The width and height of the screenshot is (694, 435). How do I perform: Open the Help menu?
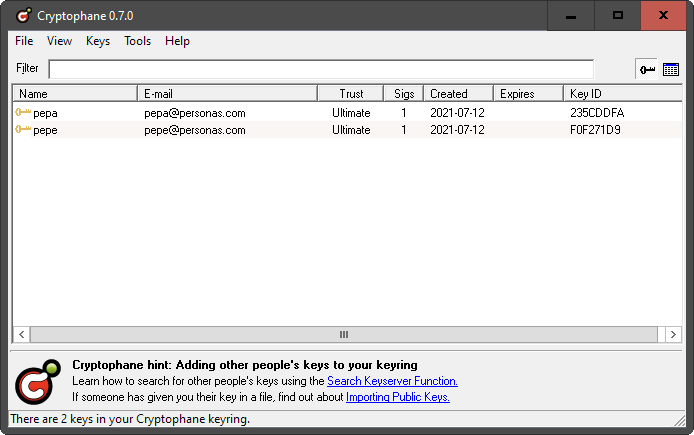pos(177,41)
